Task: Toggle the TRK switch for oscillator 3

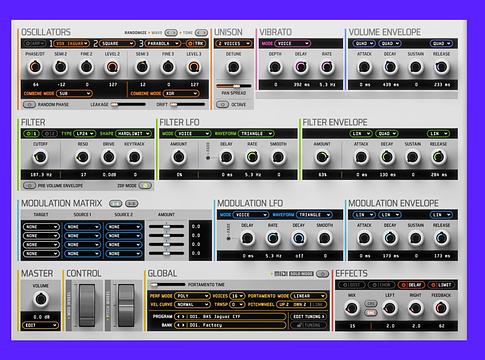Action: 196,44
